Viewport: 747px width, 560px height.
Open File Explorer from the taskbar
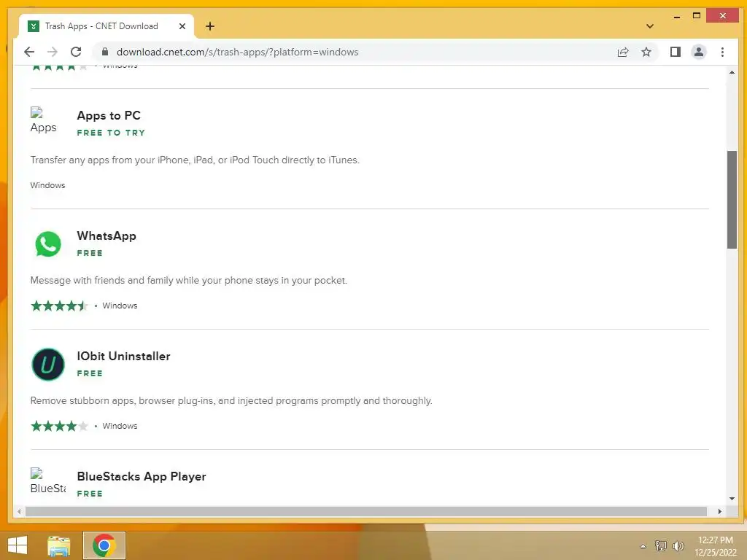(x=59, y=545)
